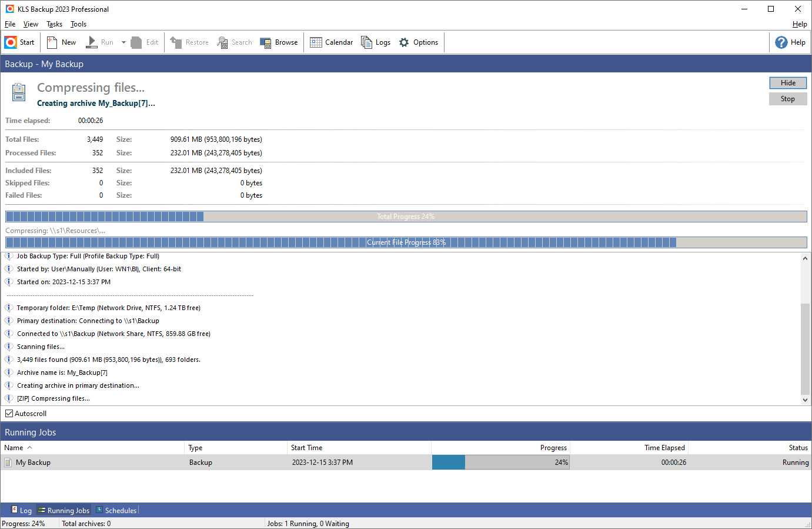Open the Run dropdown arrow
This screenshot has height=529, width=812.
pos(123,42)
